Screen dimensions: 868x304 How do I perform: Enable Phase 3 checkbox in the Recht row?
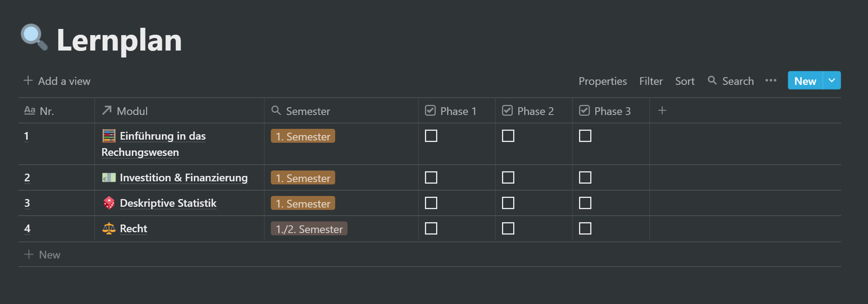[x=585, y=228]
